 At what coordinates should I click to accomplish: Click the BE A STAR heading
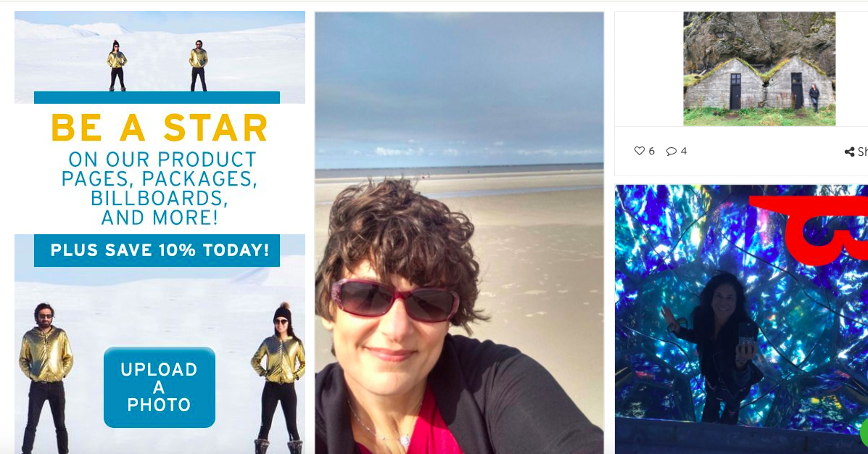click(x=160, y=128)
